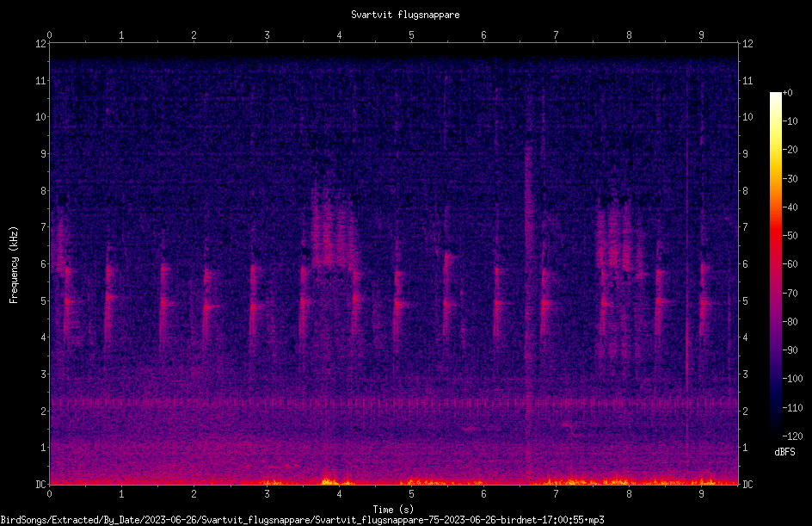Screen dimensions: 812x526
Task: Click '5' on the left frequency axis
Action: click(x=44, y=300)
